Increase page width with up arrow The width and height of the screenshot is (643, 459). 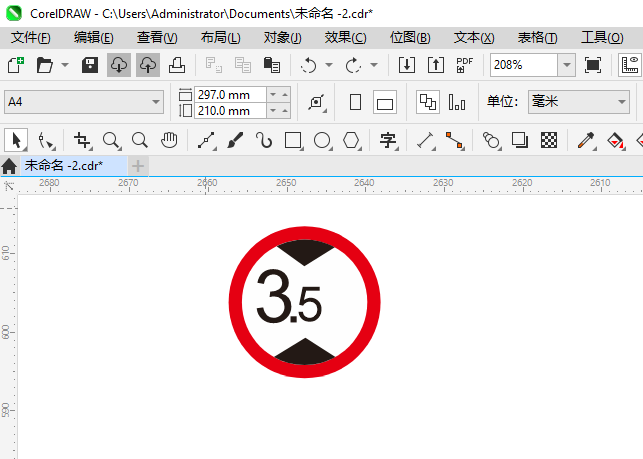[285, 95]
